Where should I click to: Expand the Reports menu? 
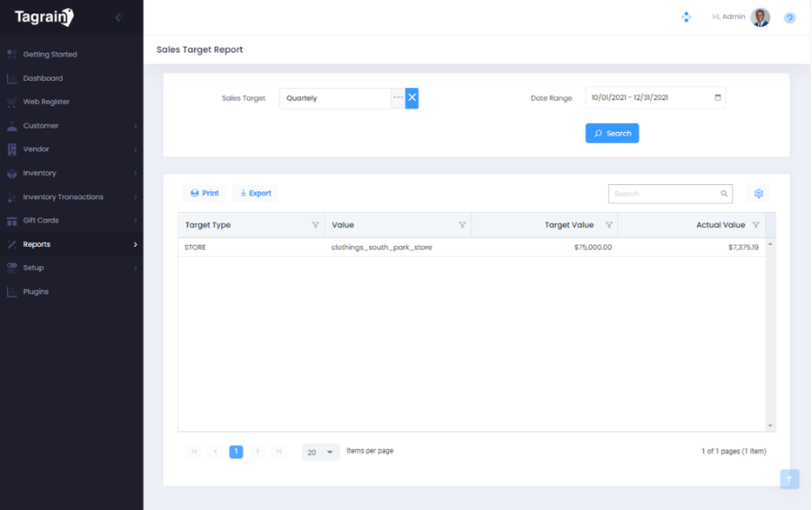[71, 244]
